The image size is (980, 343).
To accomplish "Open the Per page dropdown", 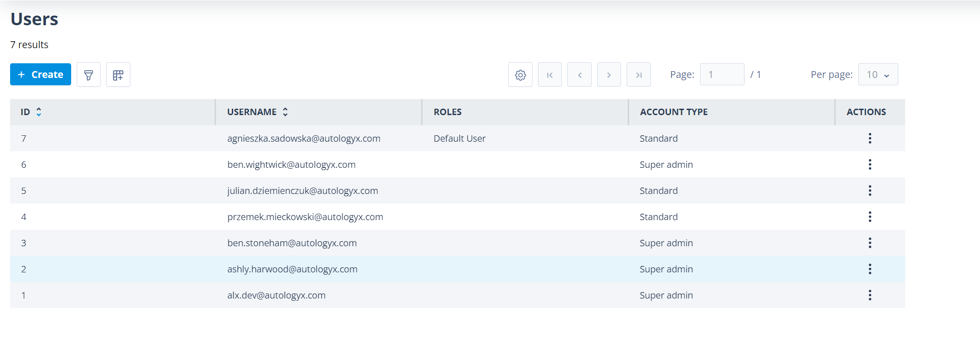I will pos(878,74).
